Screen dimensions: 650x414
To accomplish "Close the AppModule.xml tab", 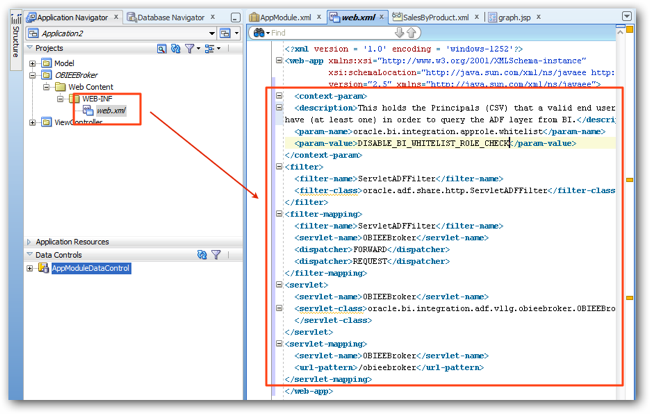I will 319,17.
